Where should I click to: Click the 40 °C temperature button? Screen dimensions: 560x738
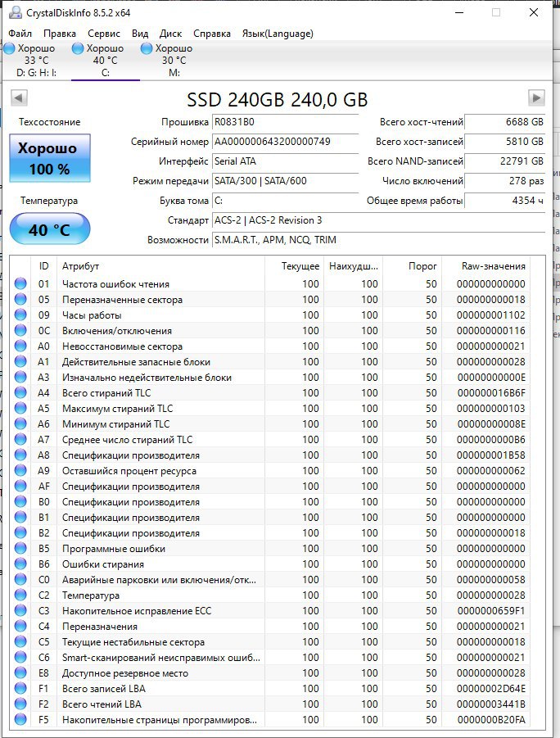click(x=50, y=229)
